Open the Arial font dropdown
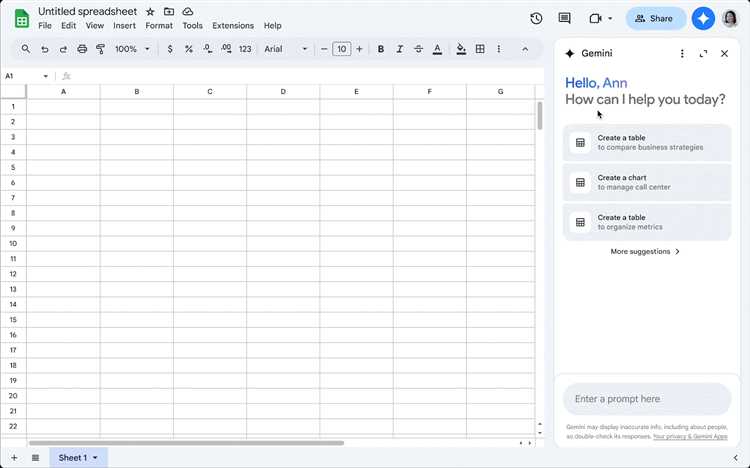The image size is (750, 468). (x=286, y=49)
